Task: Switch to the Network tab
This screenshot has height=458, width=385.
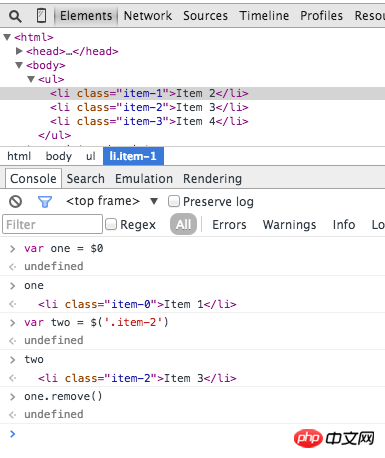Action: tap(148, 16)
